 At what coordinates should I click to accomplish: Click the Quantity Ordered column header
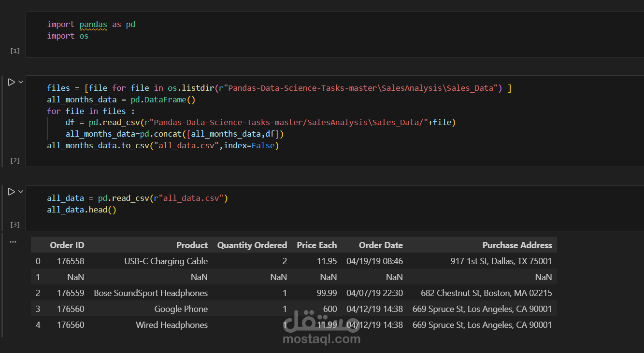pyautogui.click(x=252, y=245)
